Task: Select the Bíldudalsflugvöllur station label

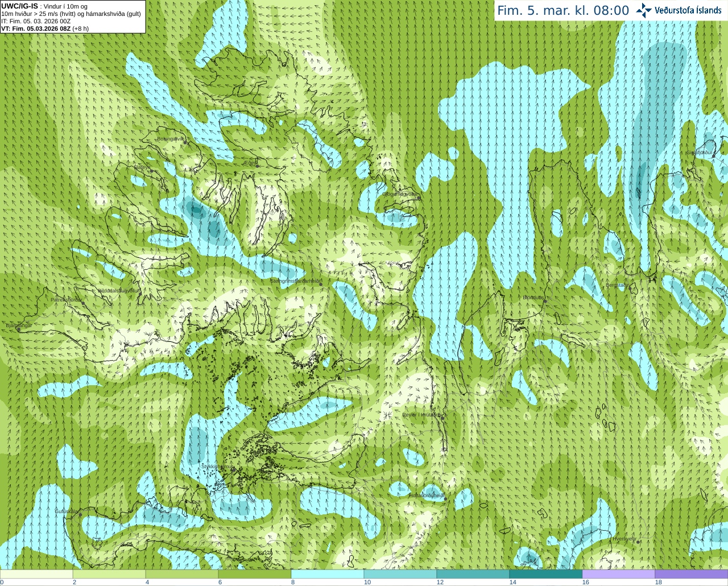Action: coord(118,290)
